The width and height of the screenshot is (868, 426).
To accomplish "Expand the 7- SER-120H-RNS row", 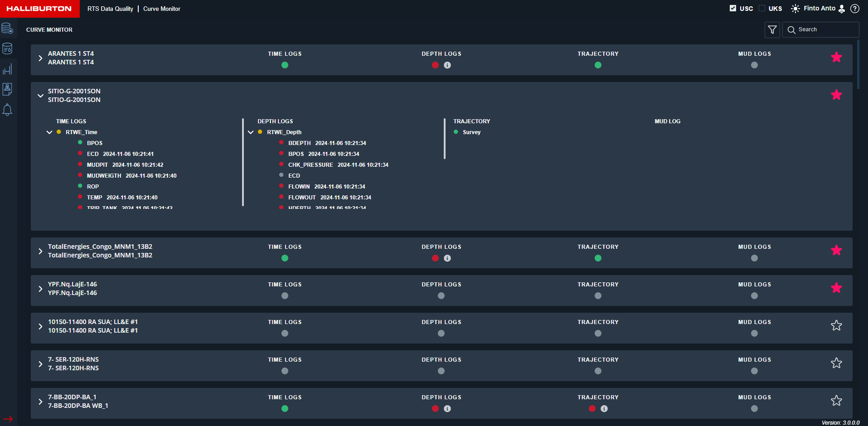I will coord(40,364).
